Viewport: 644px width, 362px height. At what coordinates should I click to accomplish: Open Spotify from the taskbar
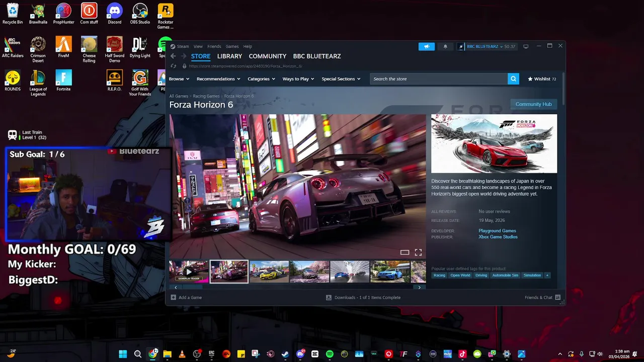[330, 354]
